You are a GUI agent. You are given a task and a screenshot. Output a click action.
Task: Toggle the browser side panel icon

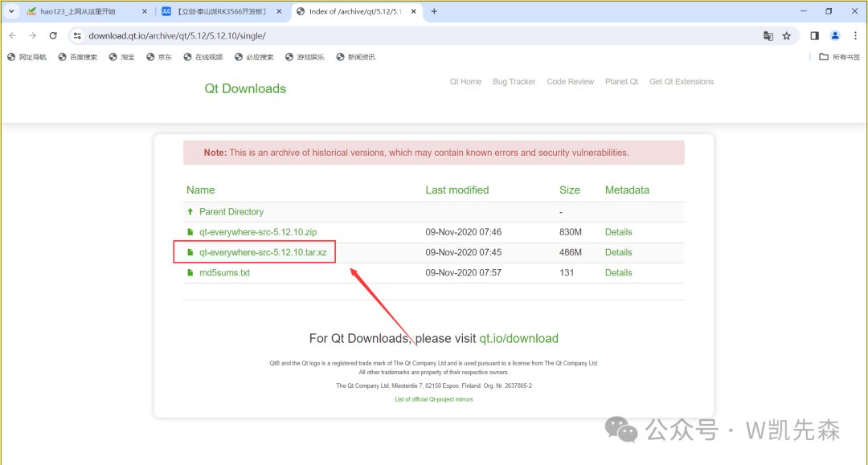click(x=814, y=35)
